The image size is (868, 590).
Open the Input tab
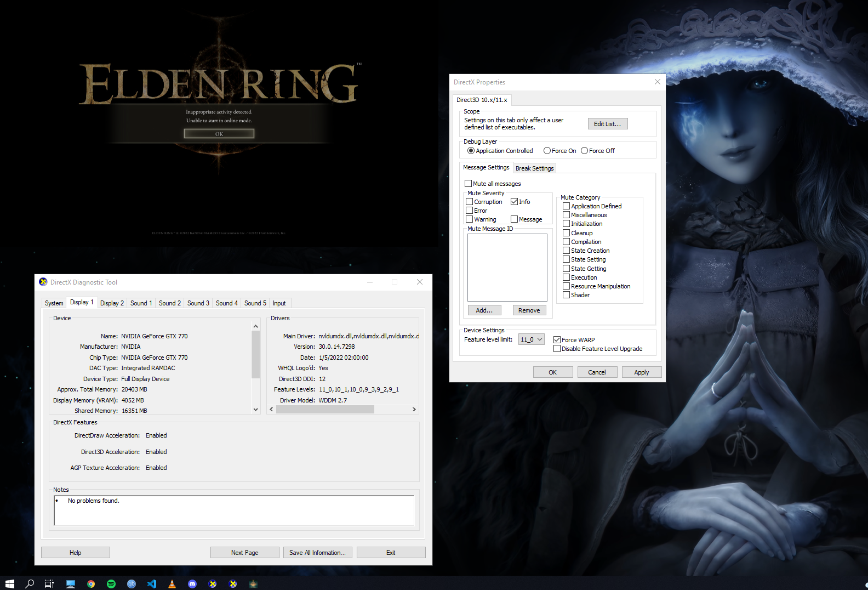tap(279, 303)
